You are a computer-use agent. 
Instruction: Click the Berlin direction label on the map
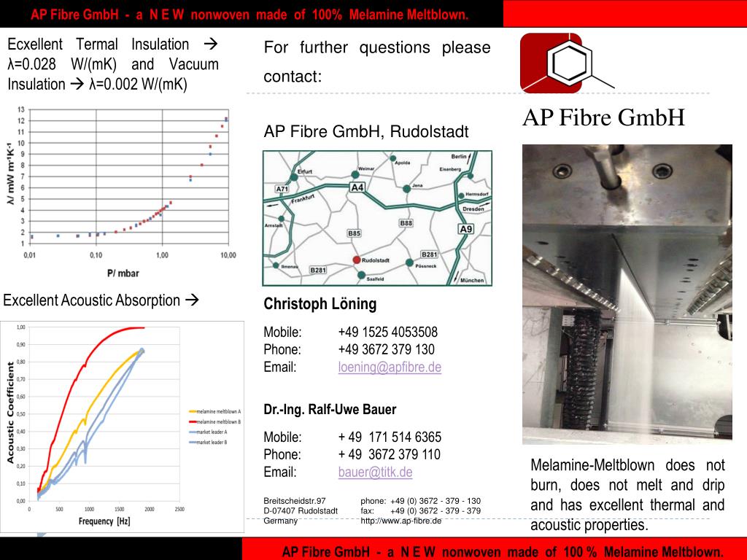[459, 157]
